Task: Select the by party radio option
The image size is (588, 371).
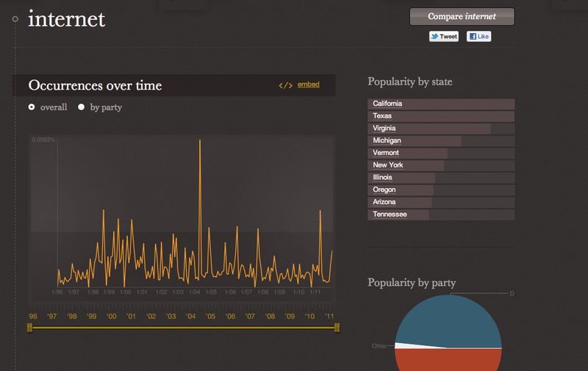Action: tap(81, 107)
